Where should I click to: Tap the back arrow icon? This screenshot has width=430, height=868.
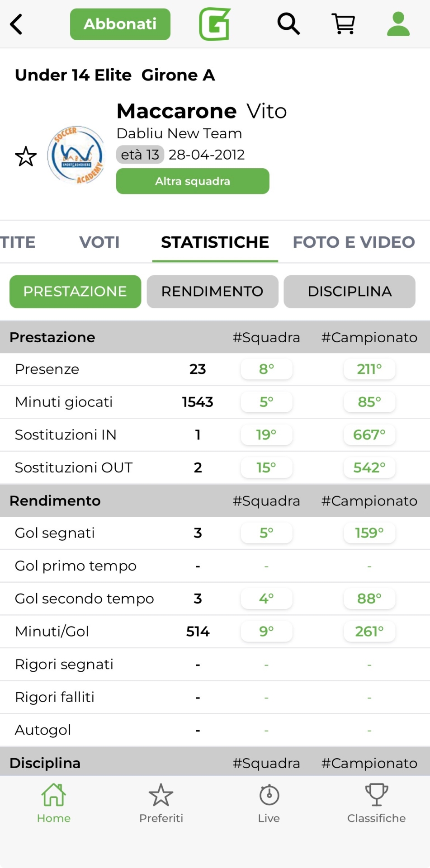coord(16,24)
